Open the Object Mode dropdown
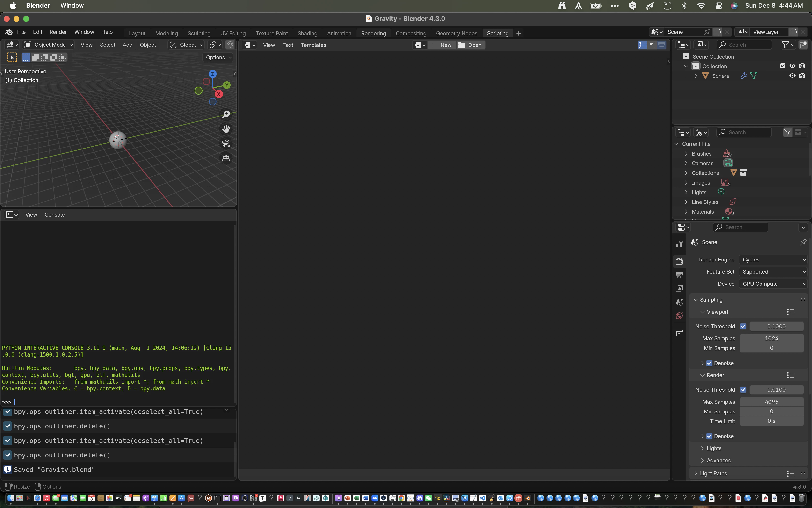The width and height of the screenshot is (812, 508). coord(49,45)
